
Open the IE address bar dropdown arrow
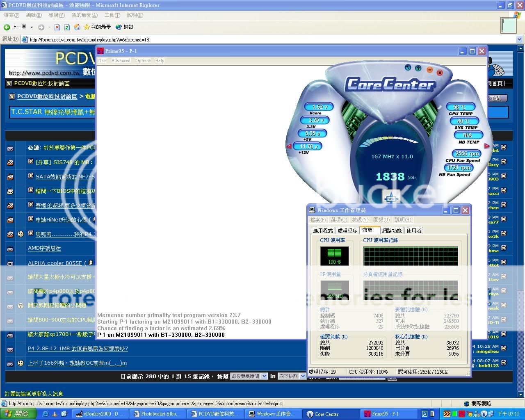click(x=519, y=39)
